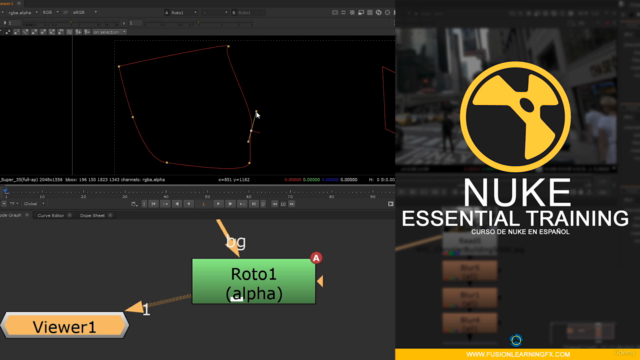Viewport: 640px width, 360px height.
Task: Open the wipe mode dropdown between A and B
Action: pyautogui.click(x=215, y=13)
